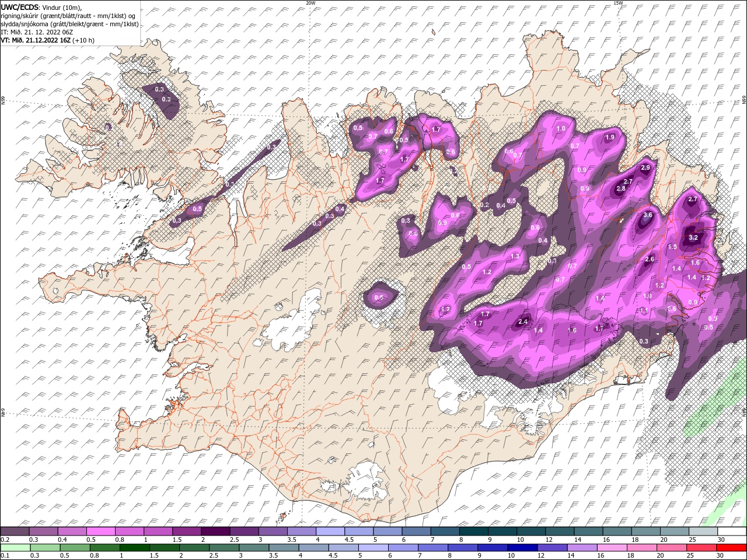747x560 pixels.
Task: Click the 'VT: Mið. 21.12.2022 16Z (+10 h)' line
Action: coord(47,40)
